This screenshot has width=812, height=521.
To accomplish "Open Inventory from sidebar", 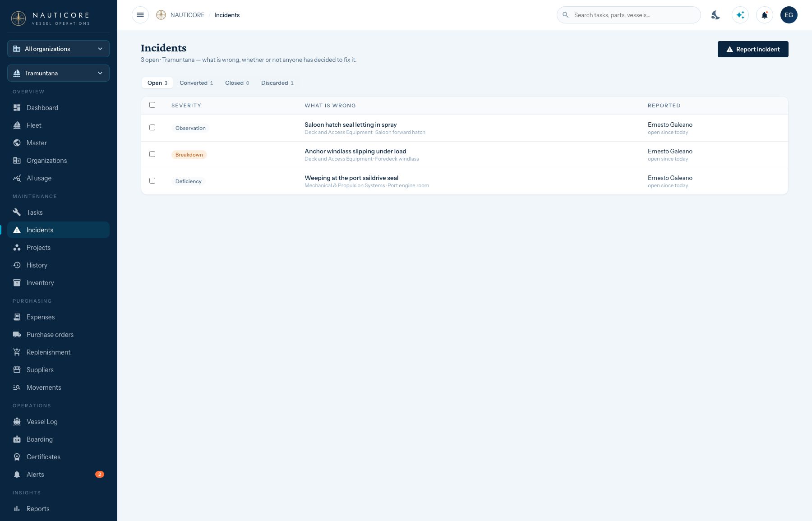I will (x=58, y=283).
